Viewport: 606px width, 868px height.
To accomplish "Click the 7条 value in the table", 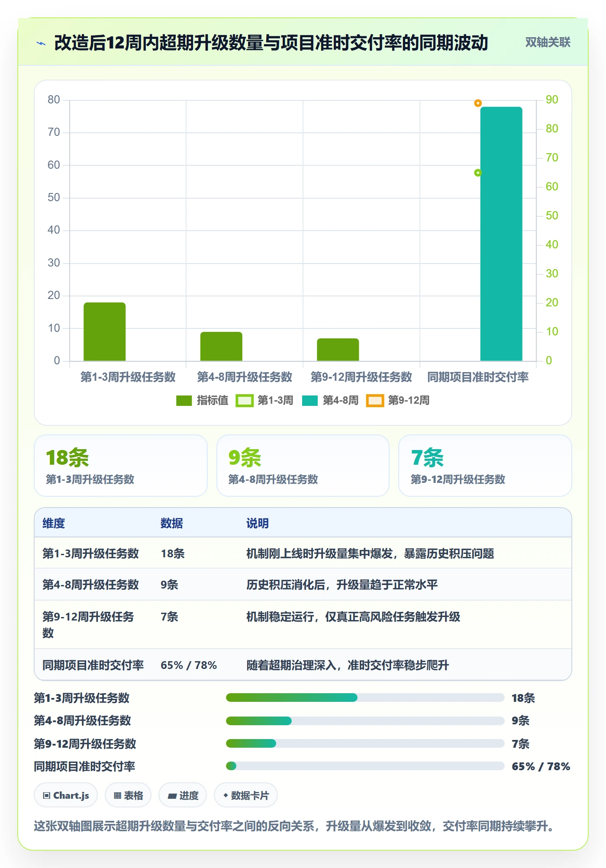I will coord(169,617).
